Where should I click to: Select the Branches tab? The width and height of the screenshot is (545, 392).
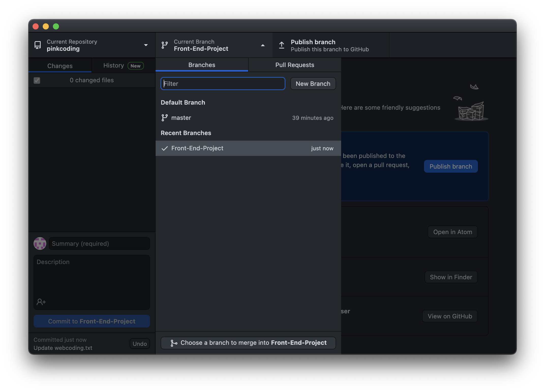tap(202, 65)
